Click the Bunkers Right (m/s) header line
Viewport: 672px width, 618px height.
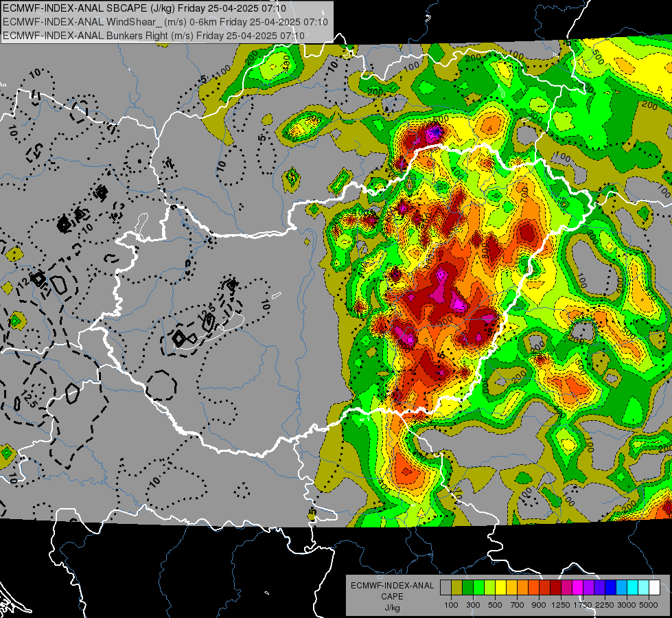(x=154, y=36)
